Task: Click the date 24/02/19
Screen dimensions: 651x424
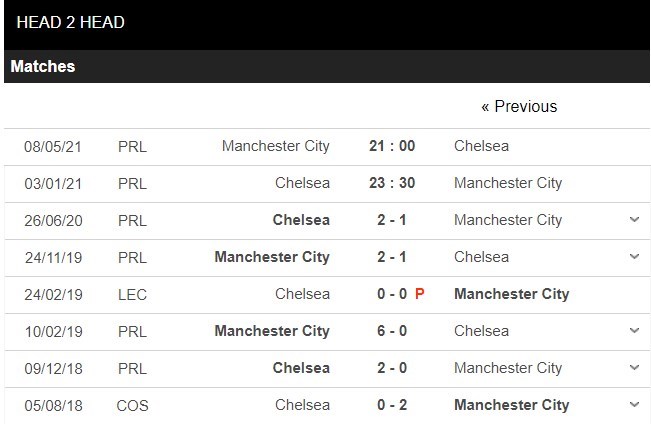Action: [53, 294]
